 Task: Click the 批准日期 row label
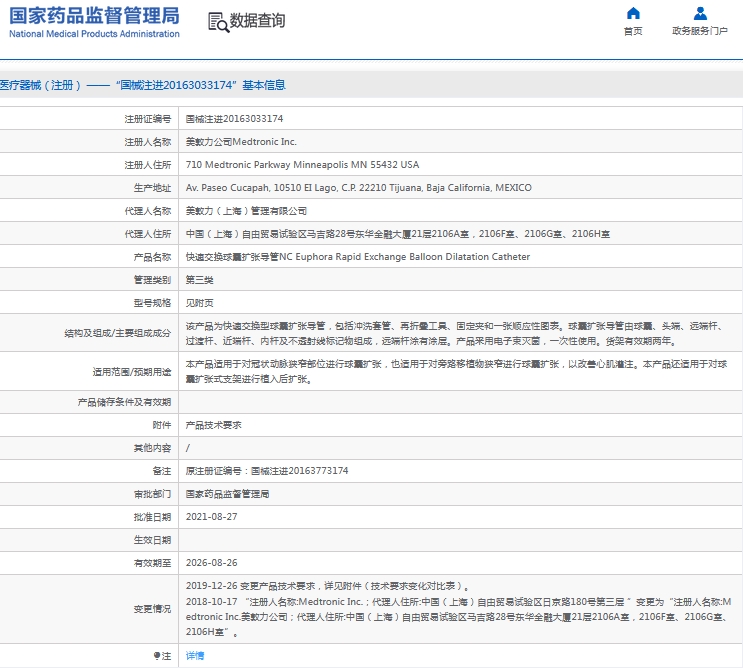[x=152, y=517]
